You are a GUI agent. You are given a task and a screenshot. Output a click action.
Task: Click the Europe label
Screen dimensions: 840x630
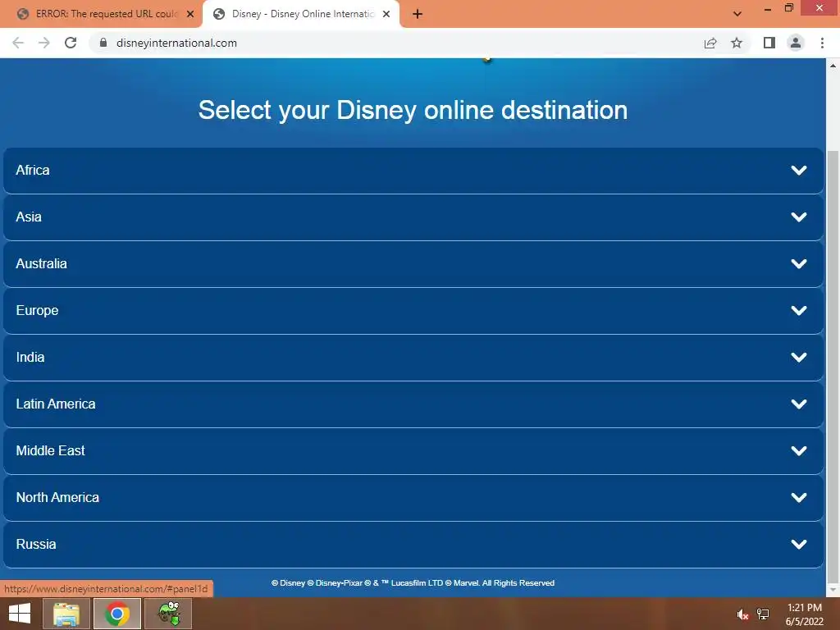37,311
